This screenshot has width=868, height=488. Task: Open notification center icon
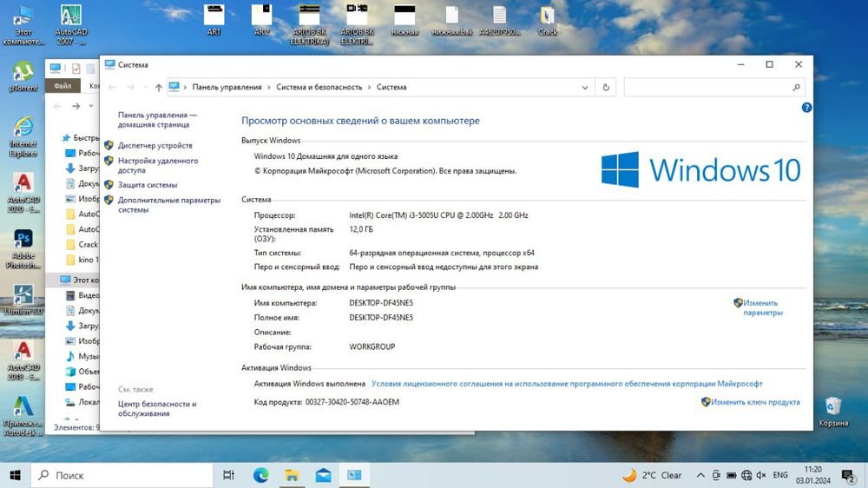(848, 475)
